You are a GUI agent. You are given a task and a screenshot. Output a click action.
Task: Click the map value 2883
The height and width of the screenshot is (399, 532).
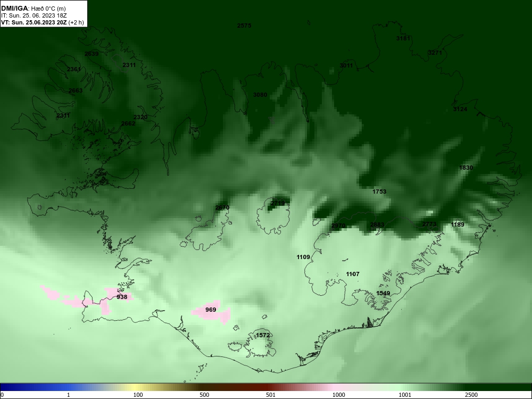click(x=377, y=225)
